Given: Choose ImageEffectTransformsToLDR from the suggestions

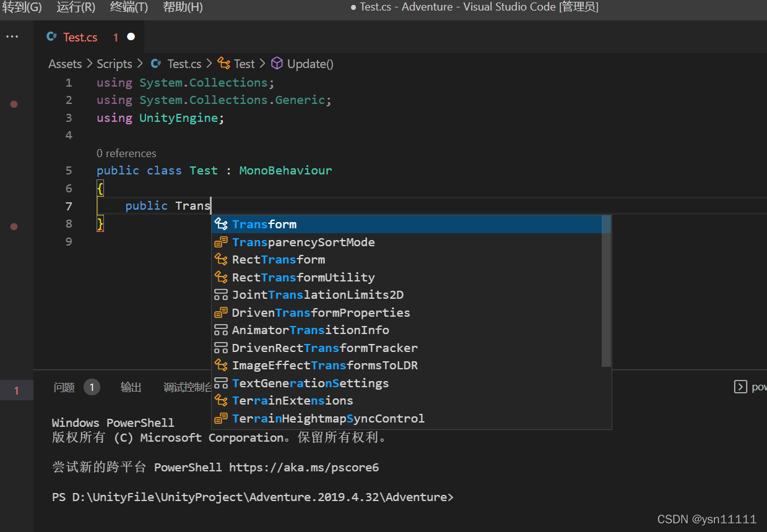Looking at the screenshot, I should [407, 365].
